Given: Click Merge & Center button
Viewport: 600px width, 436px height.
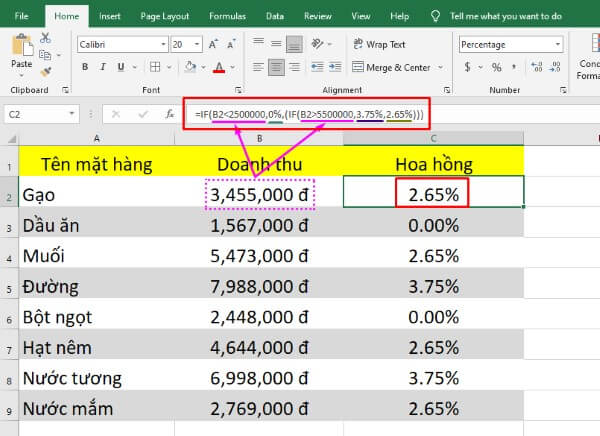Looking at the screenshot, I should tap(391, 67).
